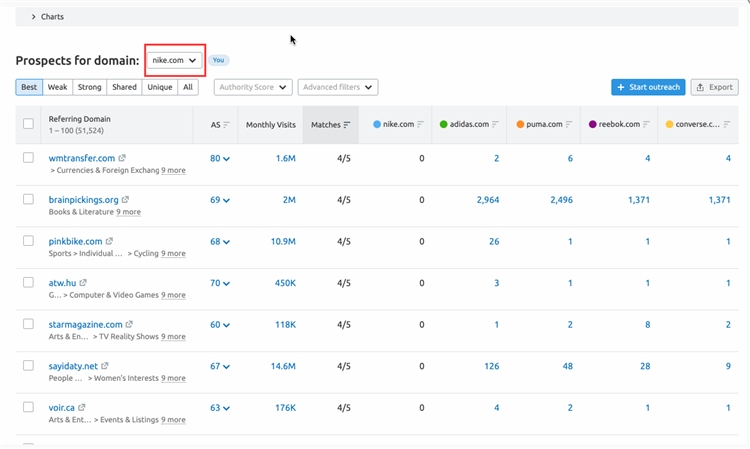This screenshot has width=750, height=449.
Task: Expand authority score 67 for sayidaty.net
Action: tap(220, 366)
